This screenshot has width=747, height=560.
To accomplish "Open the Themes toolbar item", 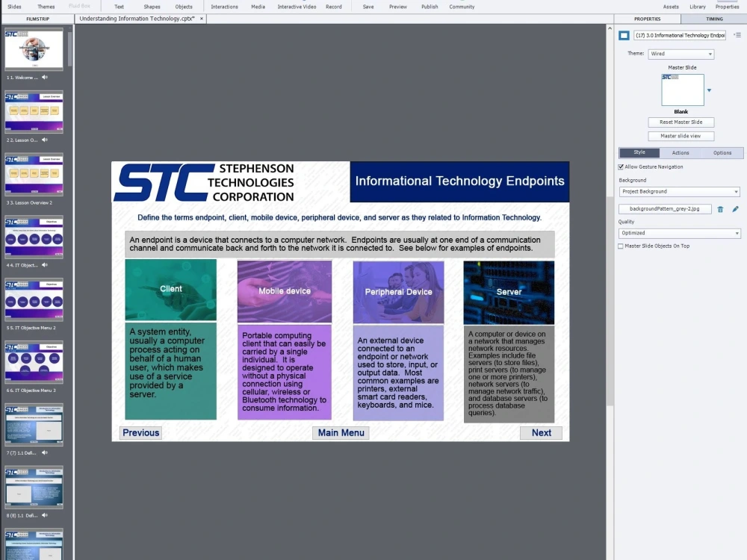I will click(x=46, y=7).
